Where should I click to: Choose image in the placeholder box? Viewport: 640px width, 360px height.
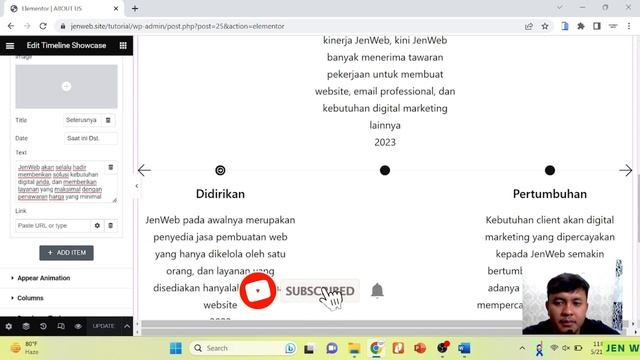click(x=67, y=87)
